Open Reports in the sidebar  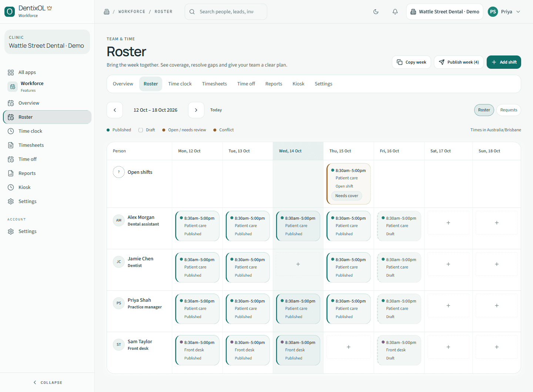click(x=47, y=173)
